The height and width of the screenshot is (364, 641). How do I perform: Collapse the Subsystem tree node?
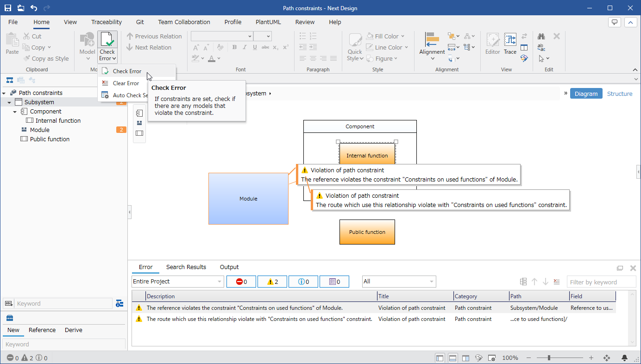coord(9,102)
